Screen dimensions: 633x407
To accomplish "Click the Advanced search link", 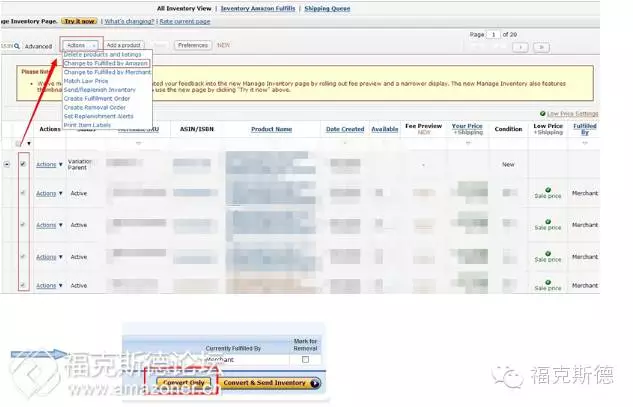I will coord(38,46).
